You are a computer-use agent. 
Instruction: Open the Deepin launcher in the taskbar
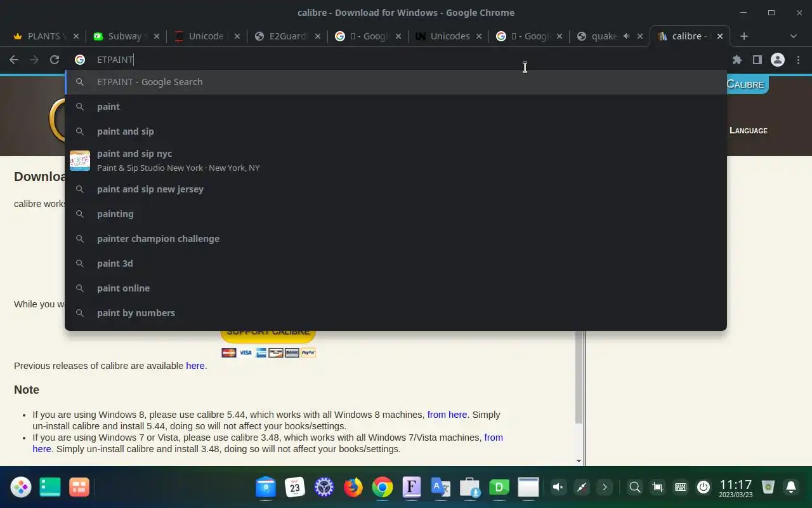21,487
